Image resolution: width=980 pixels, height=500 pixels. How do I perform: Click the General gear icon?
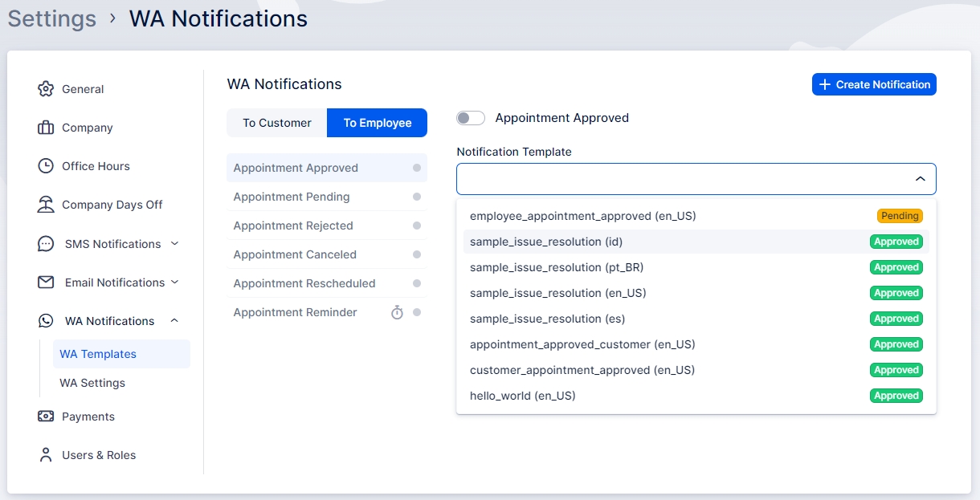(46, 89)
